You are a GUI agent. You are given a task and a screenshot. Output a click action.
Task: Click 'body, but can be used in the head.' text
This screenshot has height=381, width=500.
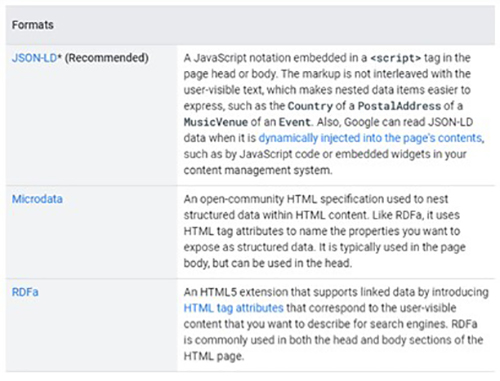coord(268,263)
